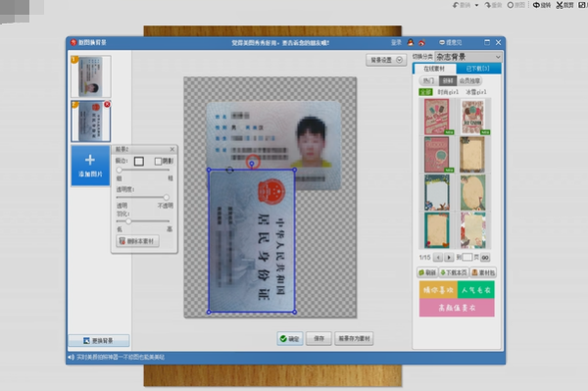Click the 刷新 refresh icon button
This screenshot has height=391, width=588.
click(x=427, y=272)
